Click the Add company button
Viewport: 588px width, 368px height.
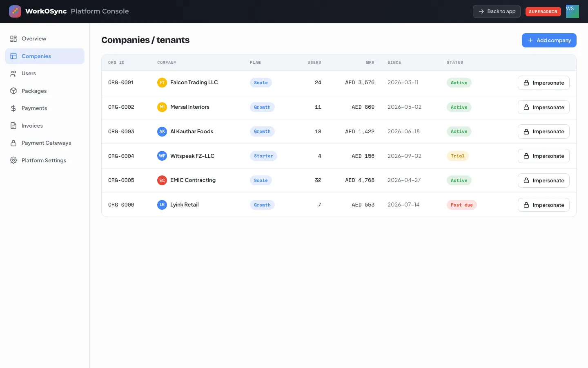549,40
